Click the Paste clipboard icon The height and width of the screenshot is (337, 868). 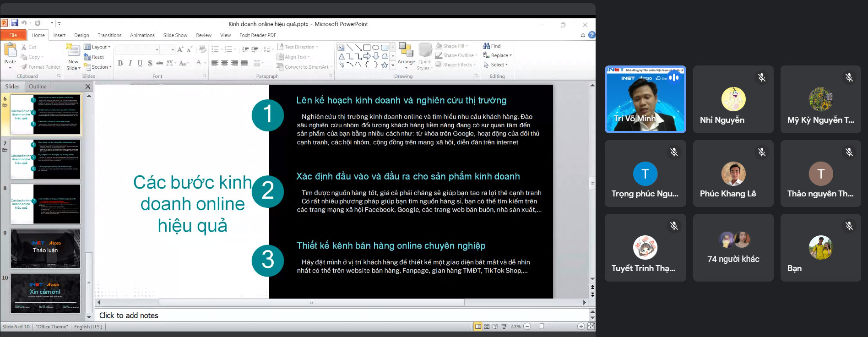point(10,50)
